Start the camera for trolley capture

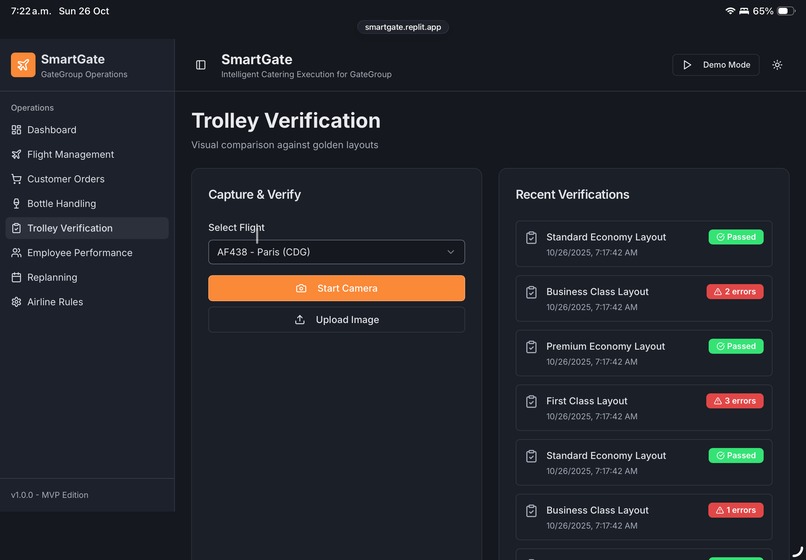[336, 288]
